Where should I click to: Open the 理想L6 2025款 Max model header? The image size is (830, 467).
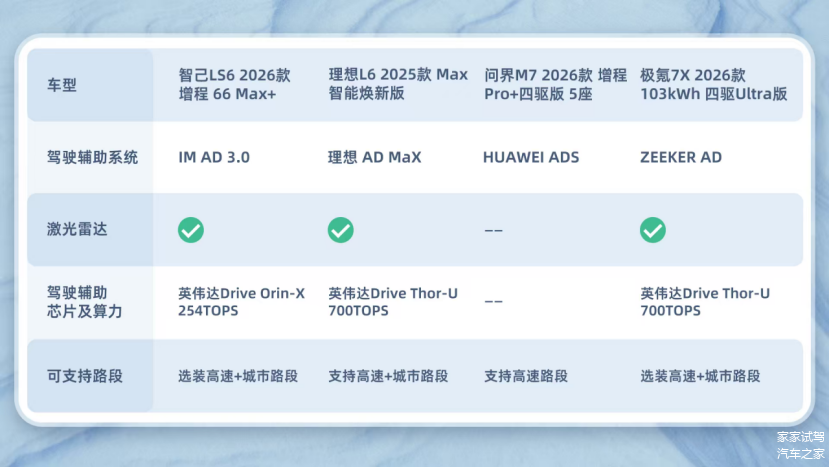click(398, 85)
